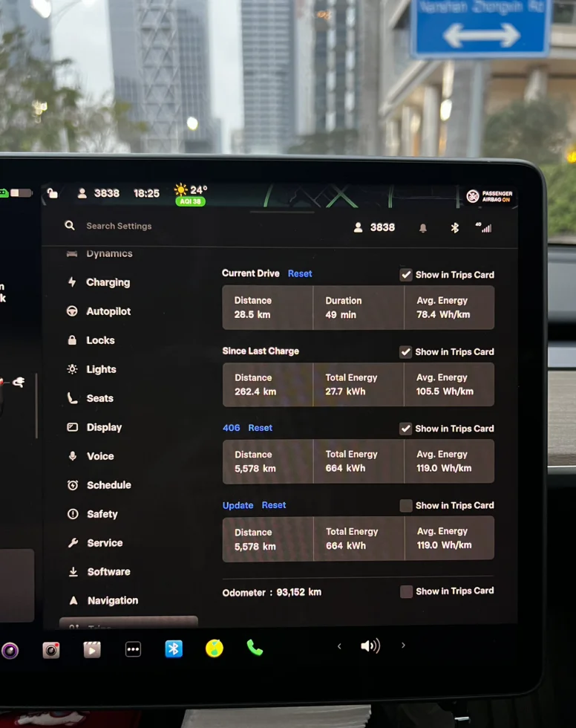Check Show in Trips Card for Odometer
Image resolution: width=576 pixels, height=728 pixels.
click(406, 592)
